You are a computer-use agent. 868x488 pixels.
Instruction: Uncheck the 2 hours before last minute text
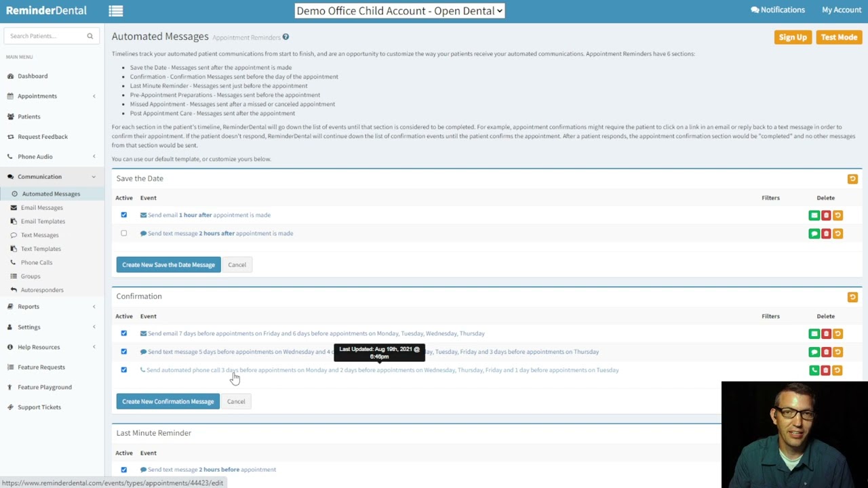123,470
